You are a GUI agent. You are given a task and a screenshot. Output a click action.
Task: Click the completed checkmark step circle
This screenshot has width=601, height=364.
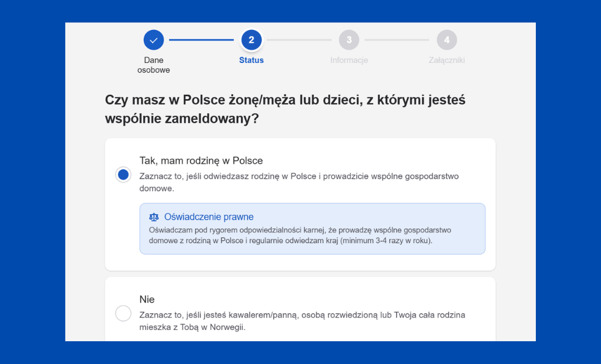[154, 40]
